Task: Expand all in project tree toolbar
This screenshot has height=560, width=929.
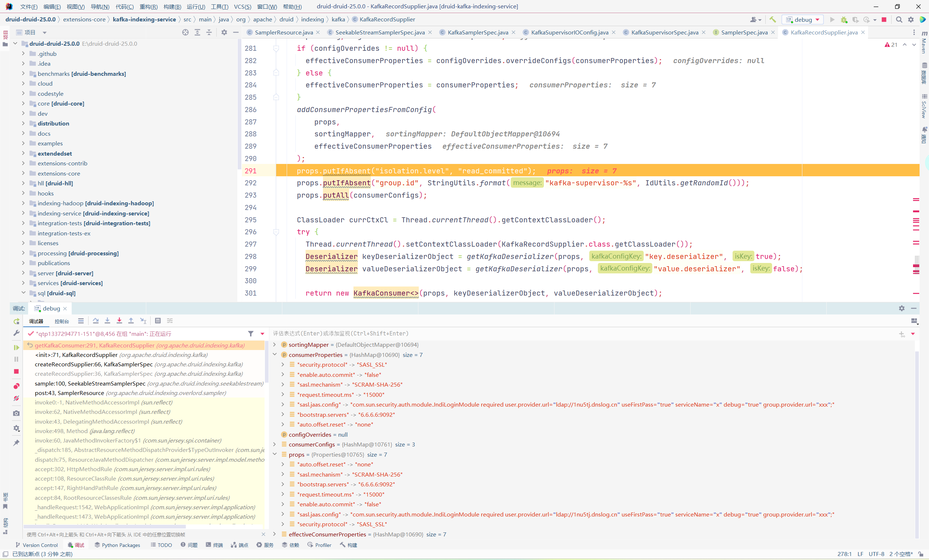Action: click(x=197, y=32)
